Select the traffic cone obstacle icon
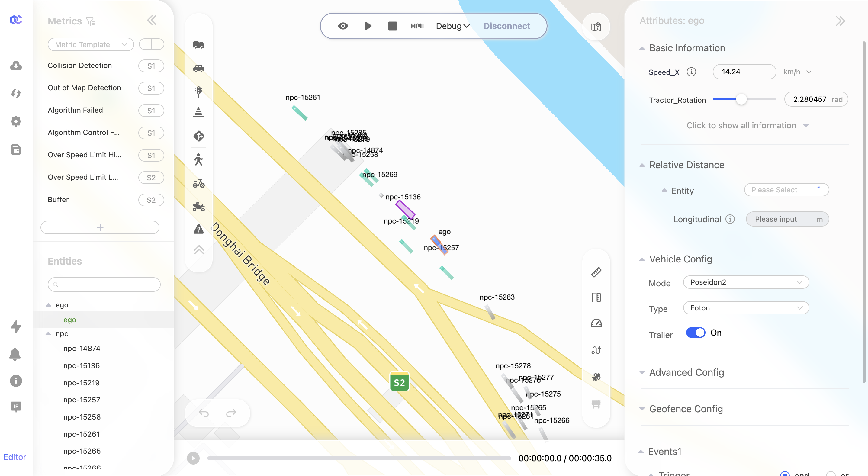This screenshot has height=476, width=868. tap(199, 113)
